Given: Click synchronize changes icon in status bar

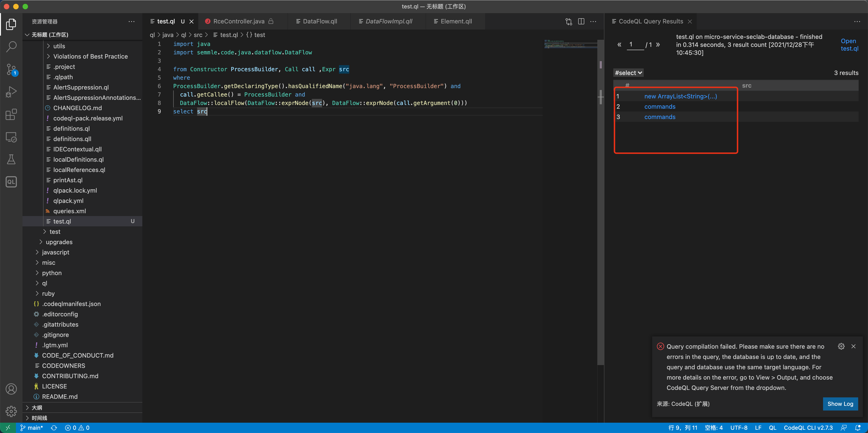Looking at the screenshot, I should [54, 428].
